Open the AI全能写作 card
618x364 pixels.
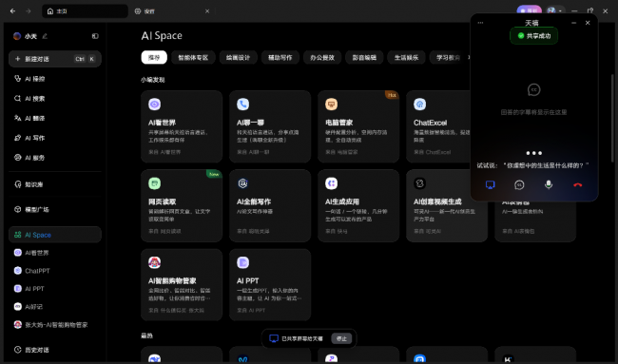270,205
